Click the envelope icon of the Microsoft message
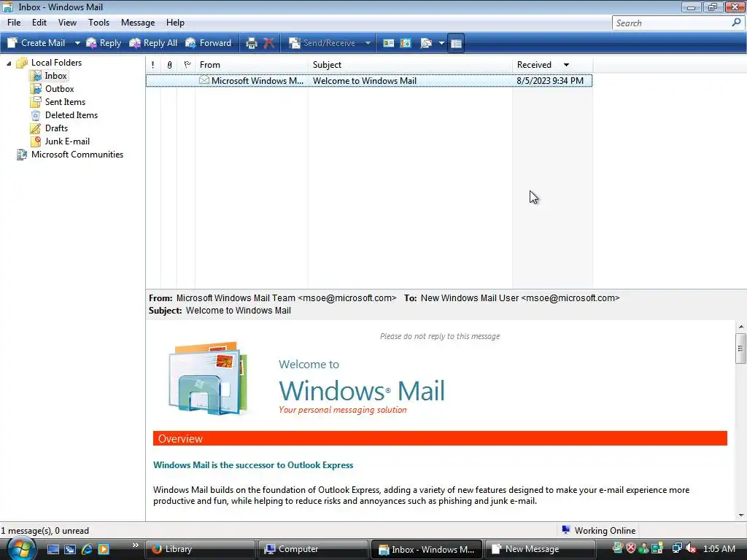The width and height of the screenshot is (747, 560). [204, 80]
